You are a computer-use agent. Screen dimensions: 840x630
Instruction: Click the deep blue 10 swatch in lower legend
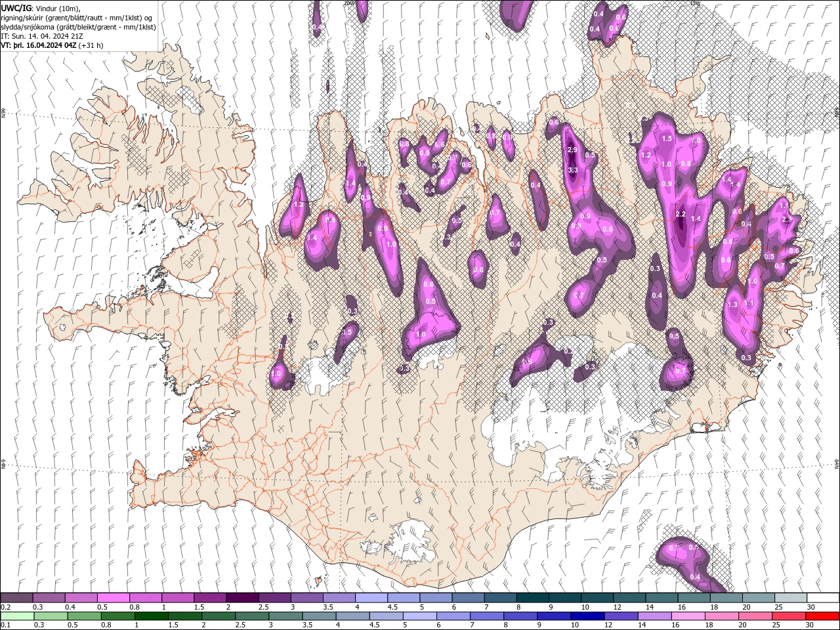click(x=587, y=616)
